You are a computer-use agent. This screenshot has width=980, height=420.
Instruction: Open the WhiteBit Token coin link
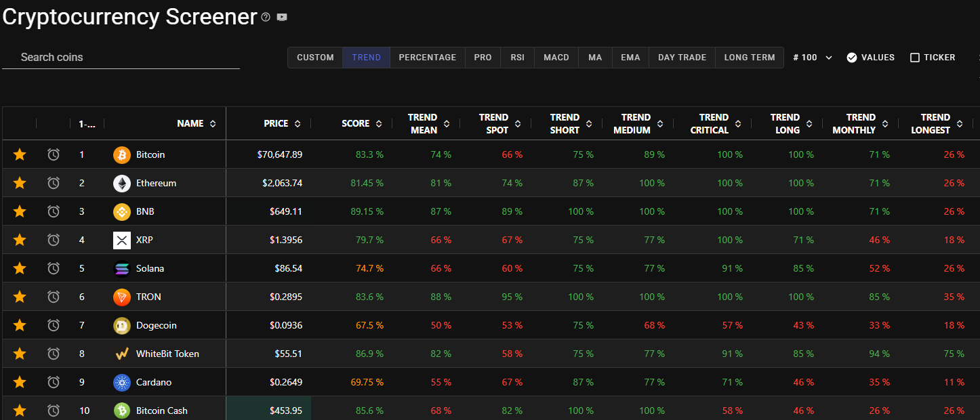point(167,354)
